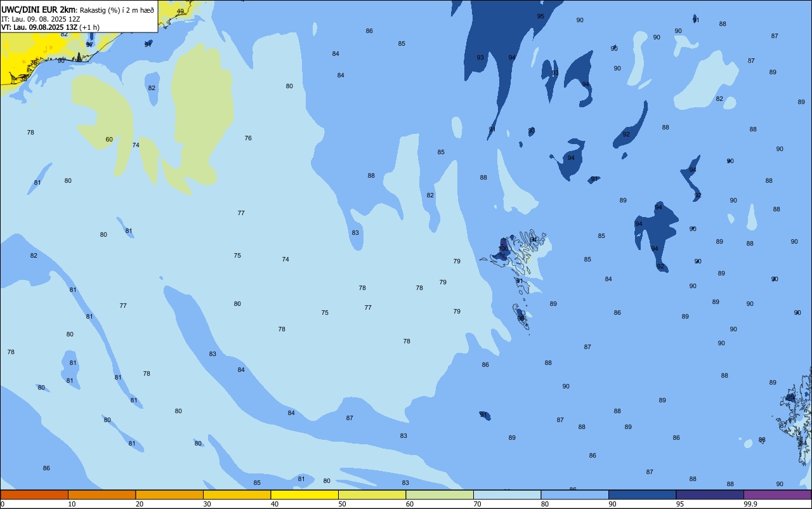Click the 'IT: Lau. 09. 08. 2025 12Z' line

tap(41, 19)
